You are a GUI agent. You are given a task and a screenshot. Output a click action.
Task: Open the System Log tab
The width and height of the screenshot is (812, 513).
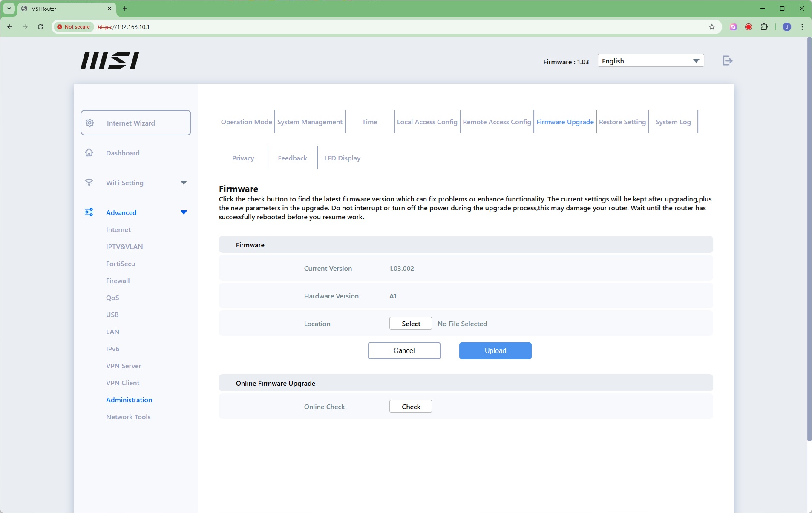click(673, 122)
